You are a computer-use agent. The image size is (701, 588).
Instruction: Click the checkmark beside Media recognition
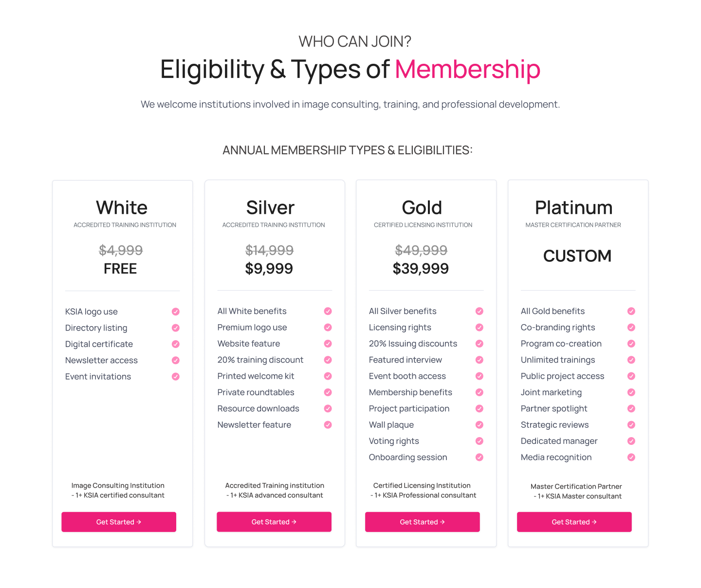[x=631, y=457]
